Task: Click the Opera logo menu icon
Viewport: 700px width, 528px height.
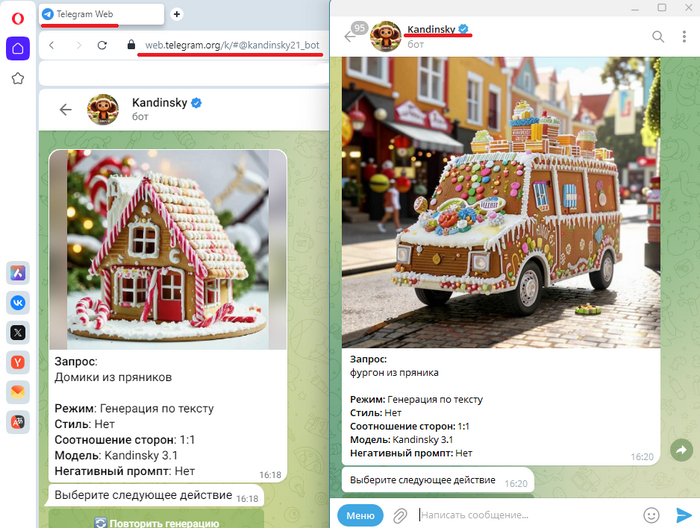Action: (x=18, y=19)
